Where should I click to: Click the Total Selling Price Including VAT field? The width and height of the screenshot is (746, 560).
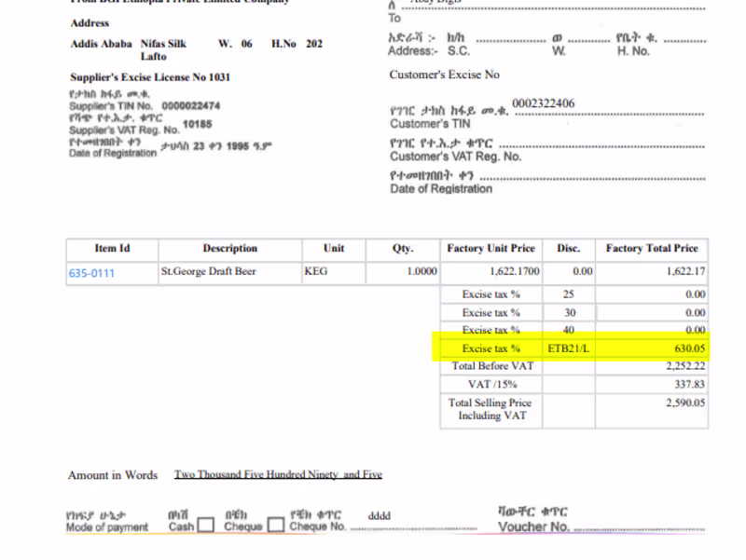(490, 409)
